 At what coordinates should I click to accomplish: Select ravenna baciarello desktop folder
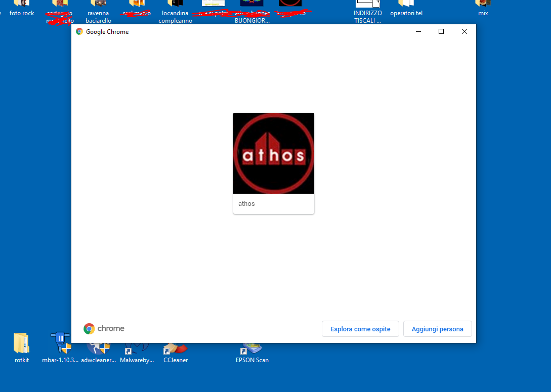[98, 12]
